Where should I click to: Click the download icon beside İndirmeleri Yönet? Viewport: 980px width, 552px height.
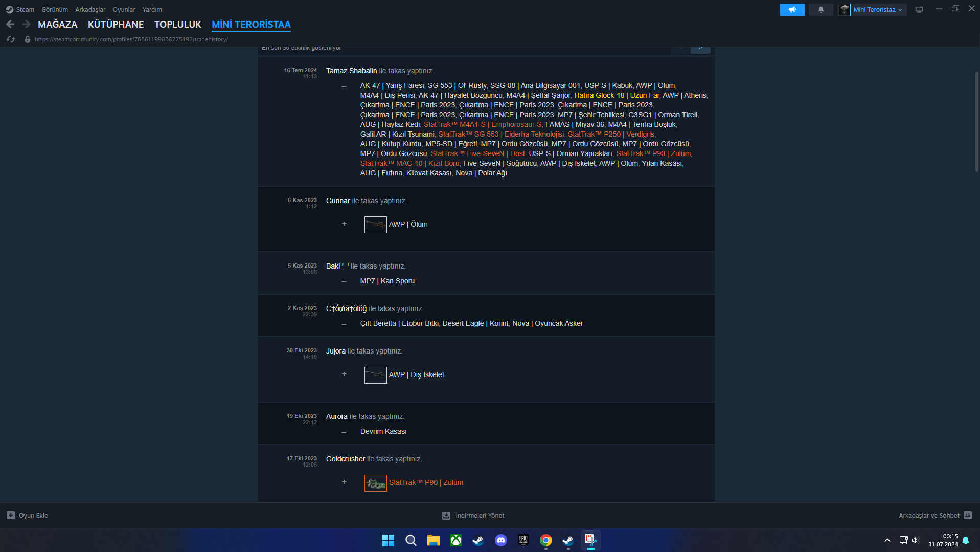[x=446, y=515]
